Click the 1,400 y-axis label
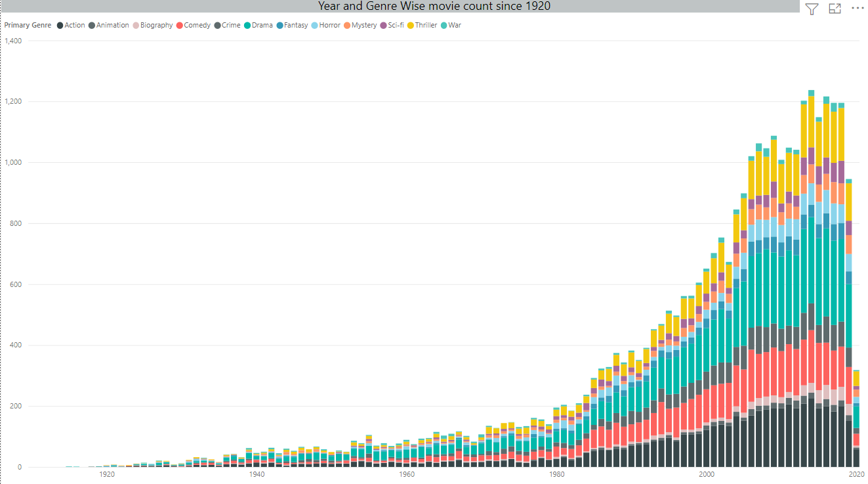 click(x=14, y=41)
